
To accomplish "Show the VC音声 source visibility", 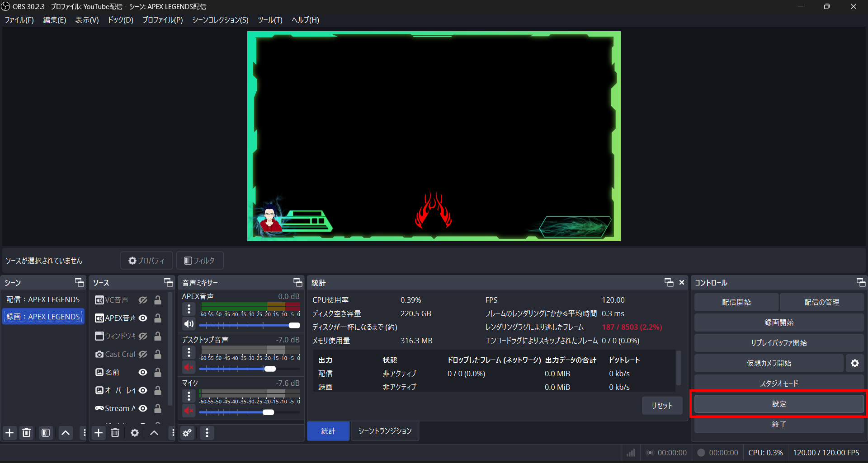I will (143, 299).
